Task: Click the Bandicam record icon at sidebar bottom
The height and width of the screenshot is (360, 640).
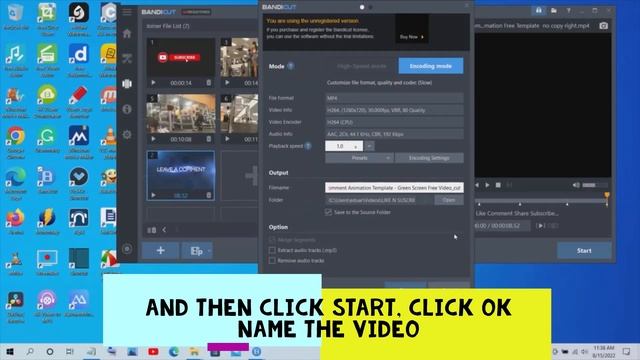Action: tap(127, 249)
